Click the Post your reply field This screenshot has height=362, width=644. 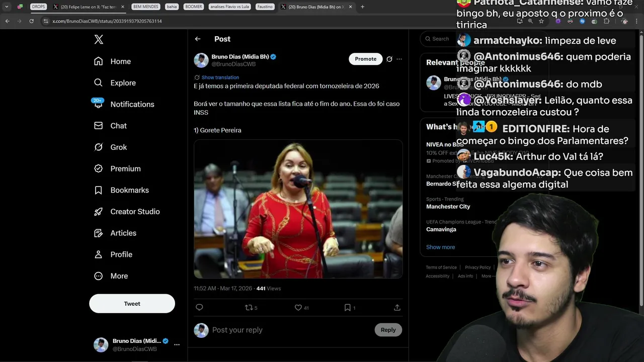(291, 330)
